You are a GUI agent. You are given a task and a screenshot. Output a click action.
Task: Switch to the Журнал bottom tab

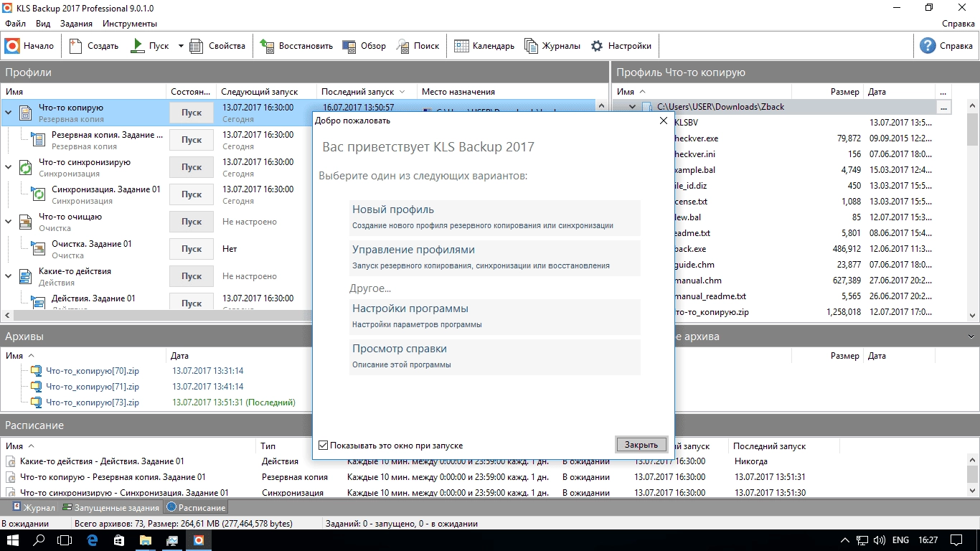tap(34, 507)
